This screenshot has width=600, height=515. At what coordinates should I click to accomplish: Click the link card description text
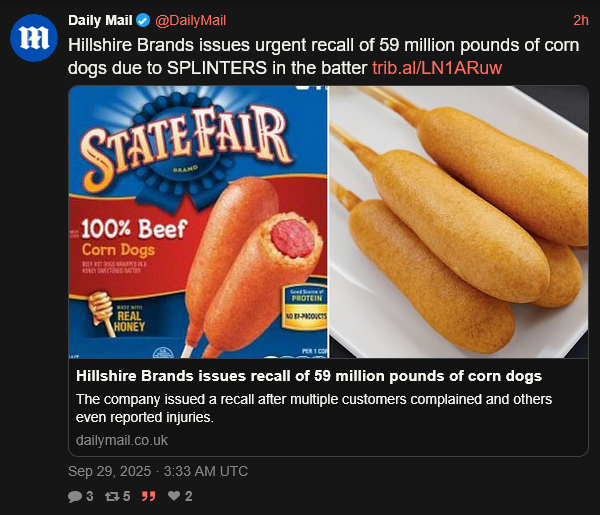coord(316,409)
